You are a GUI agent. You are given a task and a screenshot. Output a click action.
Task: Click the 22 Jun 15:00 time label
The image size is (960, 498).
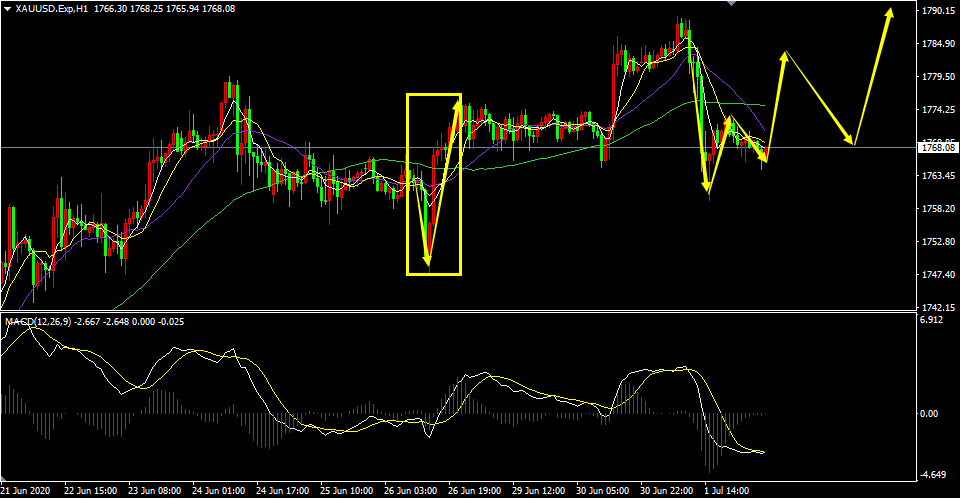[90, 491]
